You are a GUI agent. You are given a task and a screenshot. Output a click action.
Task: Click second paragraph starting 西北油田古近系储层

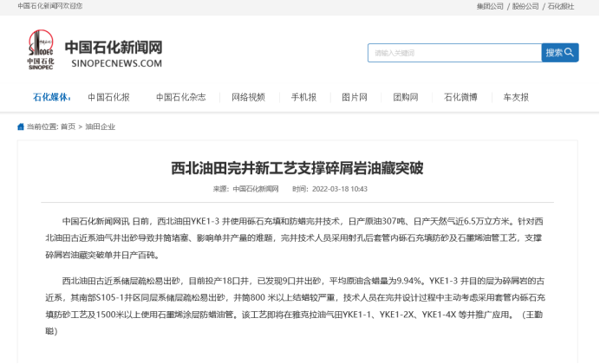coord(295,306)
